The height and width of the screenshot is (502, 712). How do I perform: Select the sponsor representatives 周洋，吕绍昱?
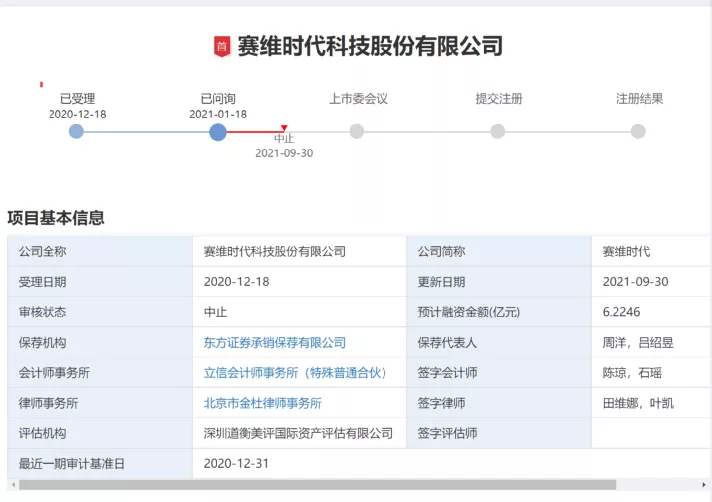click(x=638, y=343)
